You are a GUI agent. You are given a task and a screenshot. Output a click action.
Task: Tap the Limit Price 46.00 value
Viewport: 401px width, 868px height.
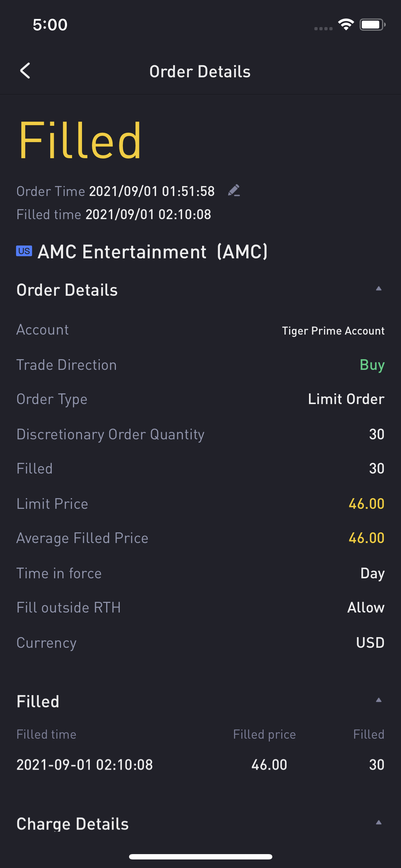366,504
